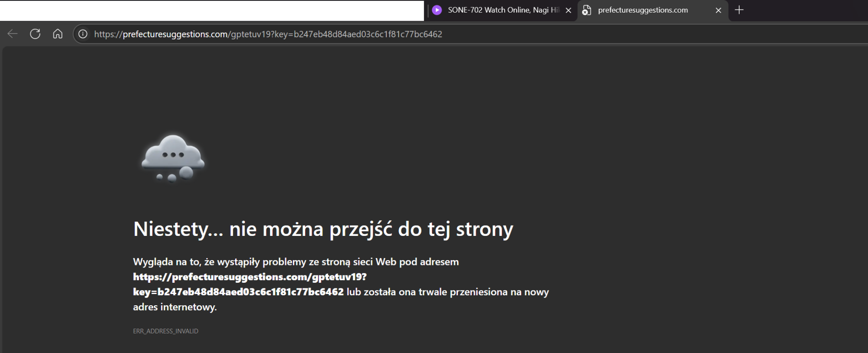Click the thought cloud error illustration
Viewport: 868px width, 353px height.
tap(173, 158)
